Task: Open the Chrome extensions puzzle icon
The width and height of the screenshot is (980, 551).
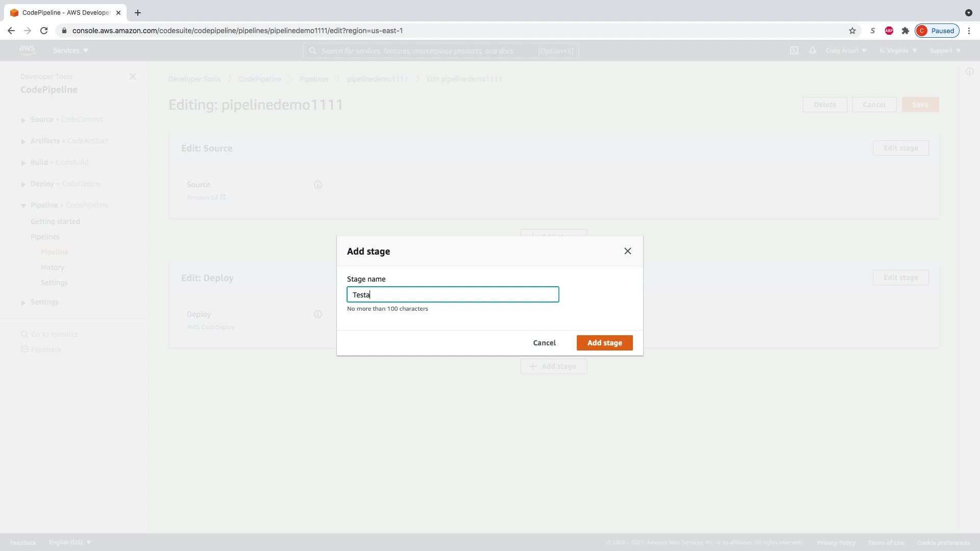Action: 905,31
